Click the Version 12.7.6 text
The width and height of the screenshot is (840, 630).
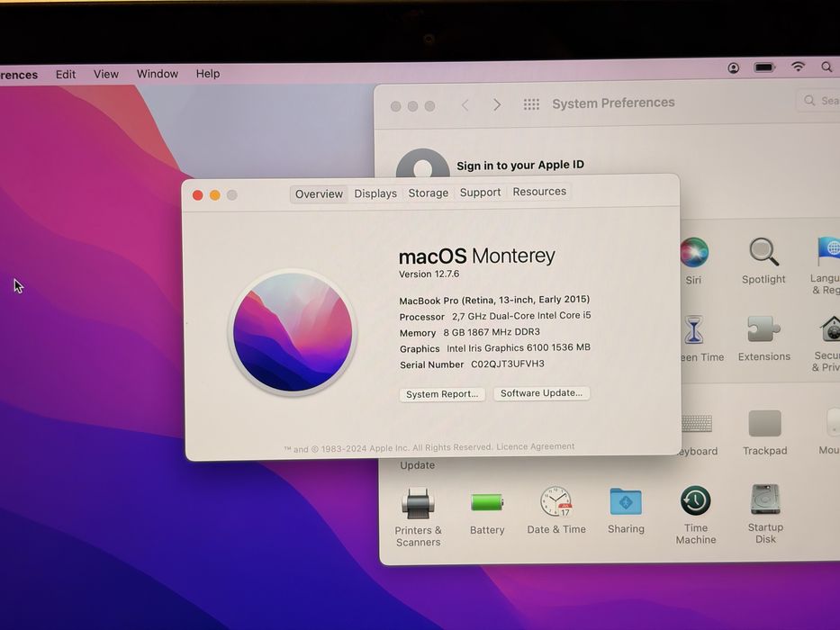tap(429, 274)
